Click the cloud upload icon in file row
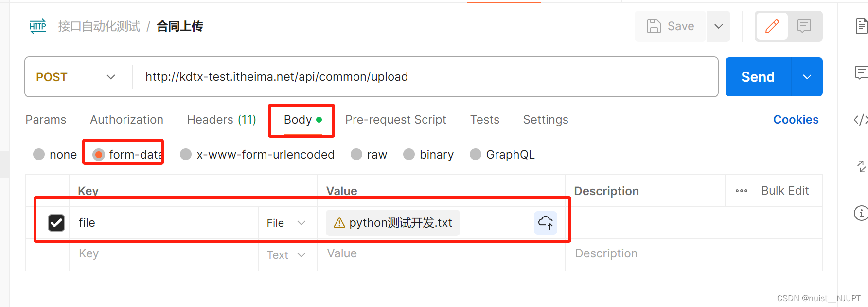Viewport: 868px width, 307px height. pos(546,223)
